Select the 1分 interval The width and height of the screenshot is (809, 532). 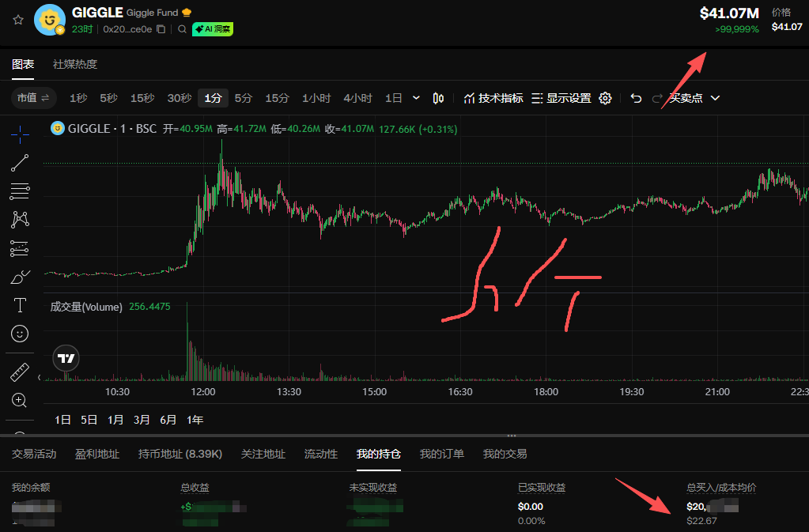[213, 98]
